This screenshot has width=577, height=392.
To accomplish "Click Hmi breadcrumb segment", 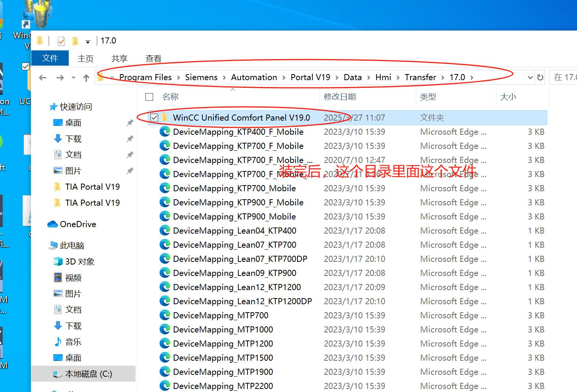I will (383, 77).
